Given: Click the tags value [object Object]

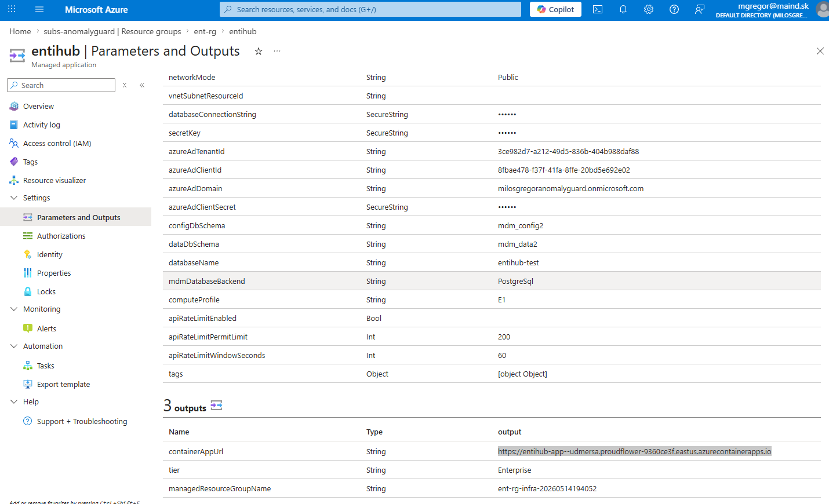Looking at the screenshot, I should [x=522, y=374].
